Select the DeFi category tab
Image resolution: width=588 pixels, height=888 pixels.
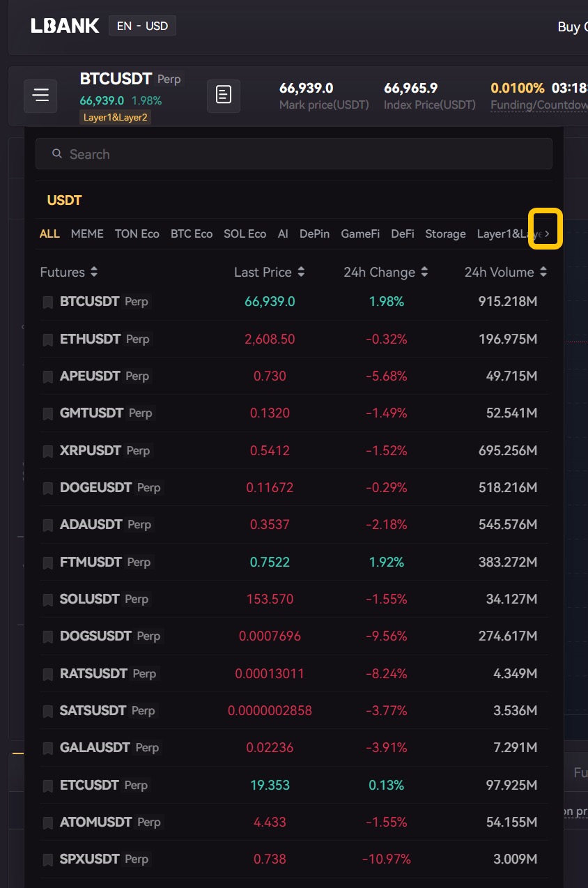[402, 234]
